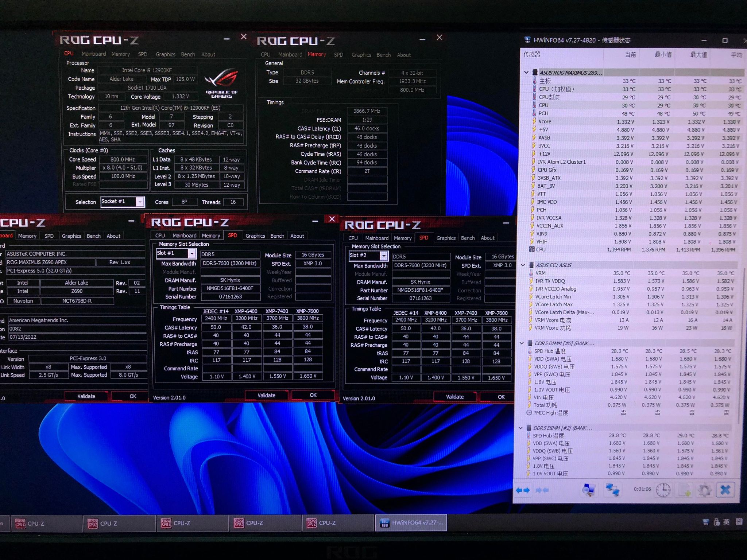Image resolution: width=747 pixels, height=560 pixels.
Task: Open the Bench tab in the Slot #2 SPD window
Action: click(468, 238)
